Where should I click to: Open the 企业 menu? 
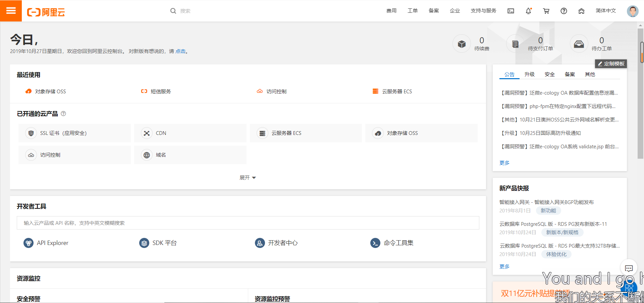[455, 11]
